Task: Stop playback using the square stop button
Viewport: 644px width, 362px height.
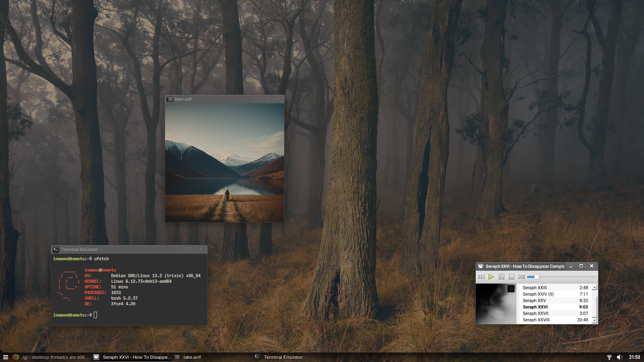Action: pos(512,277)
